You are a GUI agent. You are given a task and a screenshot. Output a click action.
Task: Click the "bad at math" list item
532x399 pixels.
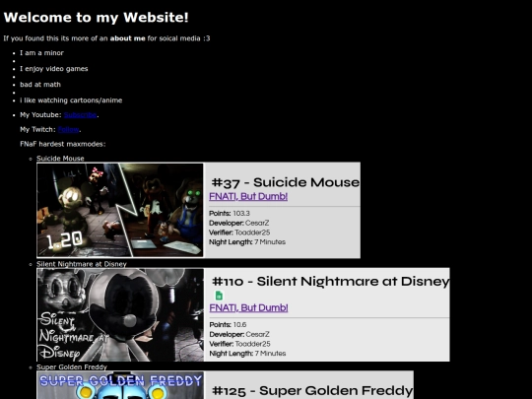[x=40, y=85]
